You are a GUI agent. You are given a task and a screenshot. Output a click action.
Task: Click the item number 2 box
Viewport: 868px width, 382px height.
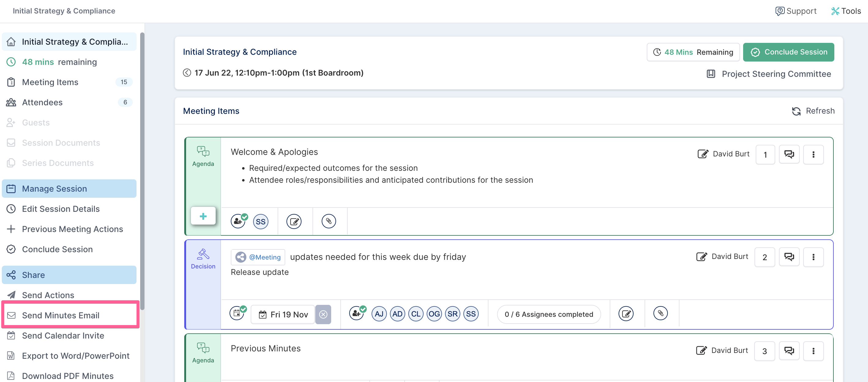(765, 257)
